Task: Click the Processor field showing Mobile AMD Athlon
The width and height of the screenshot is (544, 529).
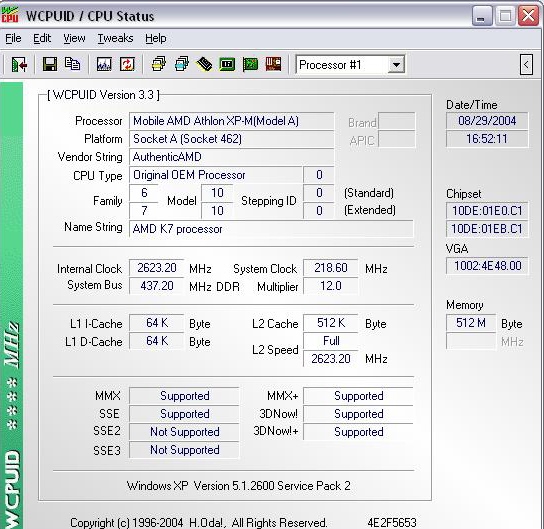Action: [x=232, y=121]
